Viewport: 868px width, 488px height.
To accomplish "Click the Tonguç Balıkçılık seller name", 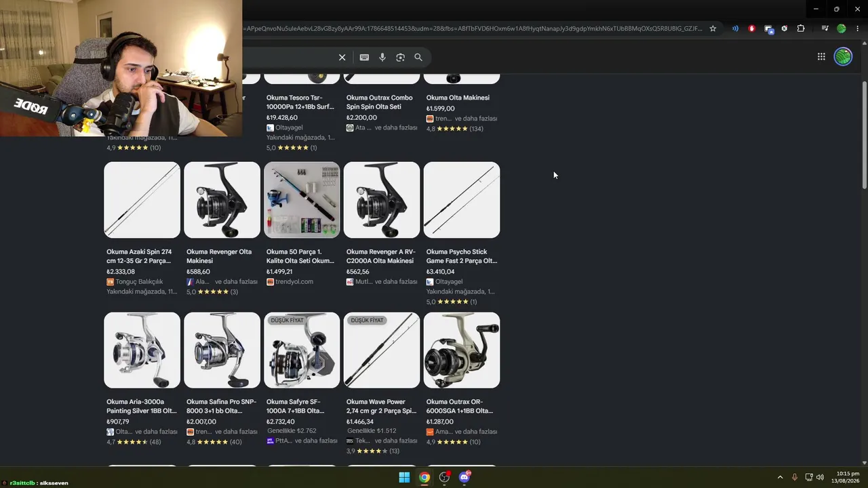I will pos(140,282).
